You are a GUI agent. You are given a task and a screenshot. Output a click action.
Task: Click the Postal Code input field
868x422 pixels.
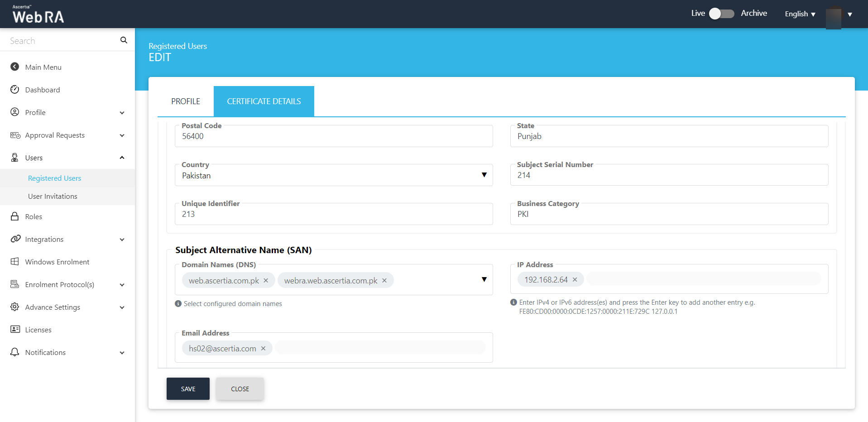[x=334, y=137]
